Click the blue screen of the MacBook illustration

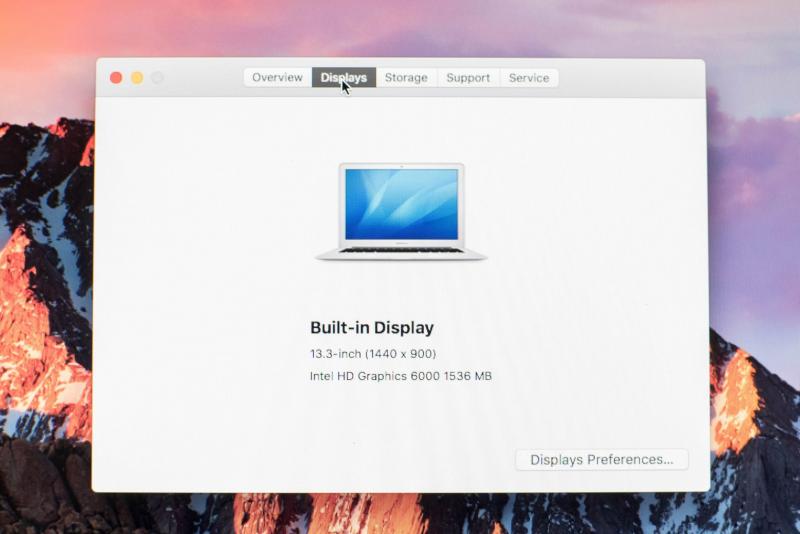(401, 204)
